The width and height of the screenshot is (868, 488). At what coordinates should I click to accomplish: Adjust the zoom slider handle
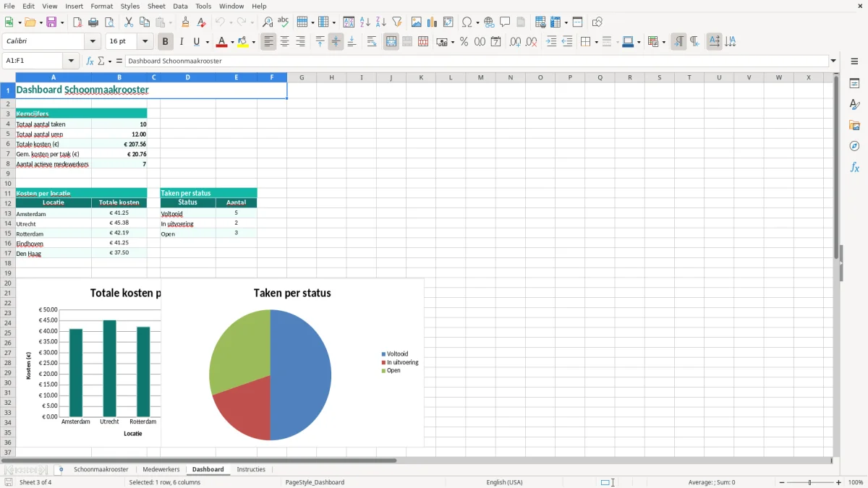coord(810,482)
